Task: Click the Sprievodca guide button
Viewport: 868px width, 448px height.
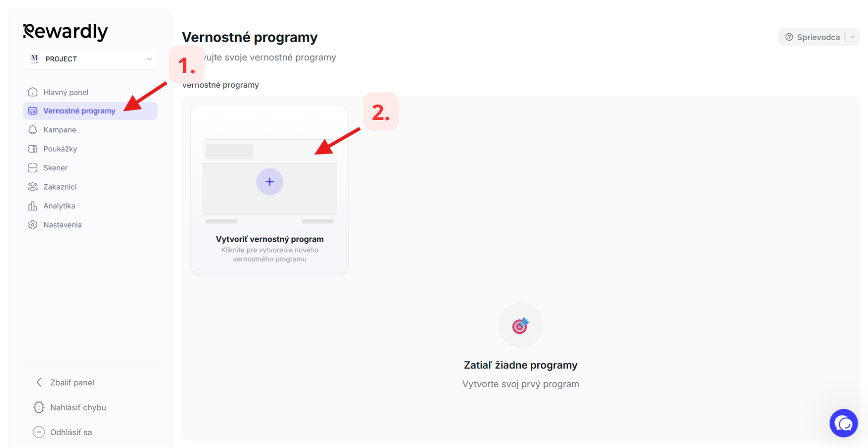Action: [813, 37]
